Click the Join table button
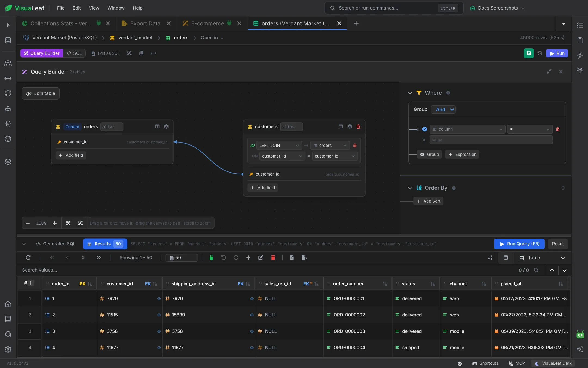The image size is (588, 368). [x=41, y=93]
